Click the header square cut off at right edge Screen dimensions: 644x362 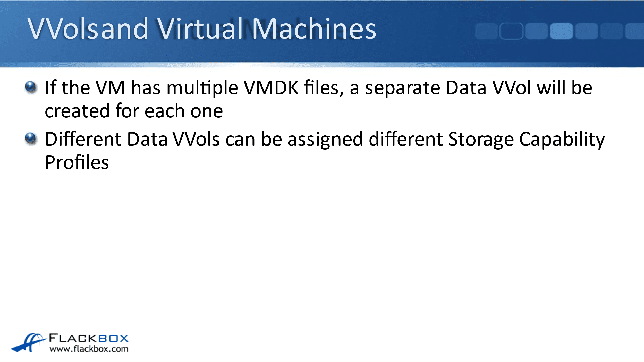(635, 31)
